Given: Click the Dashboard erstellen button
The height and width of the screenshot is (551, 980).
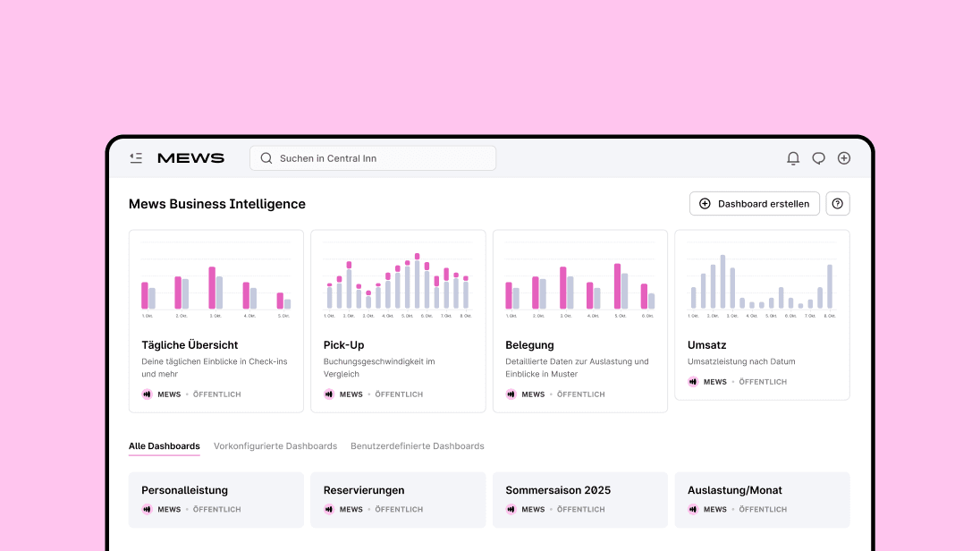Looking at the screenshot, I should [x=754, y=203].
